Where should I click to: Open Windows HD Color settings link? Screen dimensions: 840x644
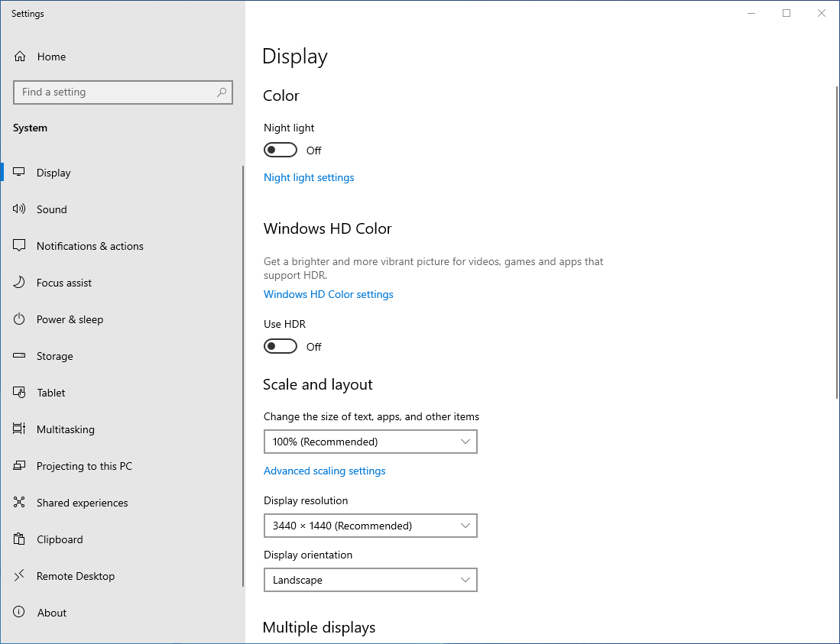pos(329,294)
